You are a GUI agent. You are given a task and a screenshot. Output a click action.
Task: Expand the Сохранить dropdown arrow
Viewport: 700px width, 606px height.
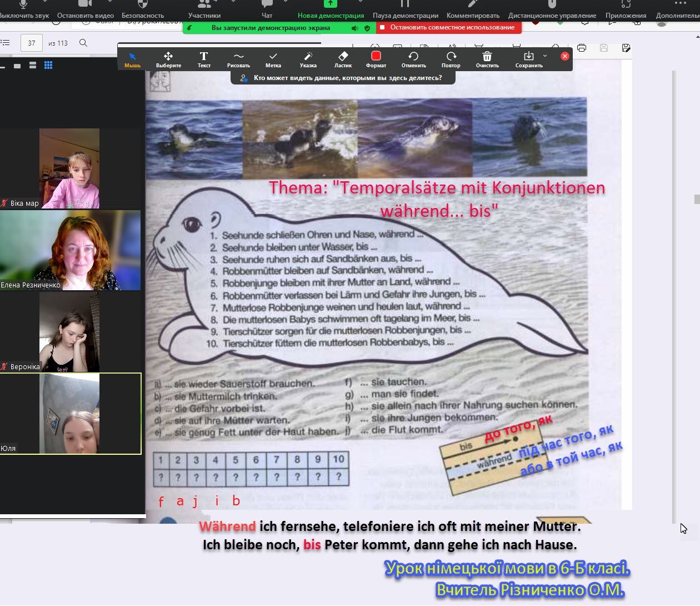point(545,56)
